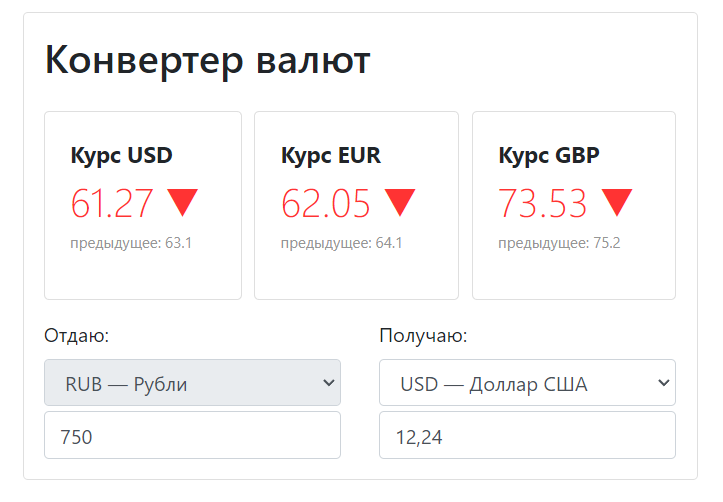Click the Курс GBP card title
723x502 pixels.
coord(549,156)
